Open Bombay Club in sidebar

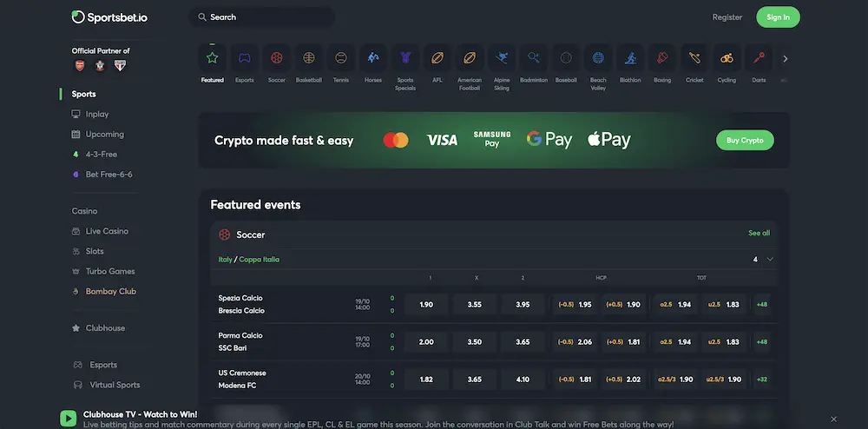coord(104,291)
